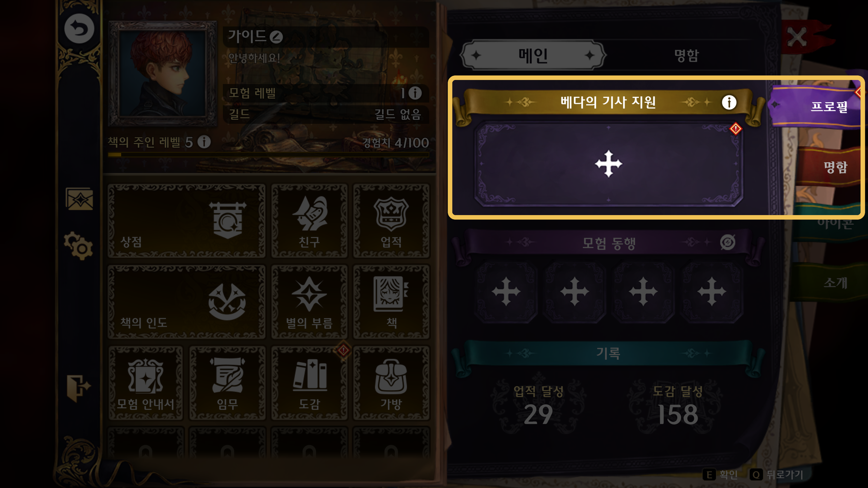
Task: Add companion in first 모험 동행 slot
Action: click(506, 292)
